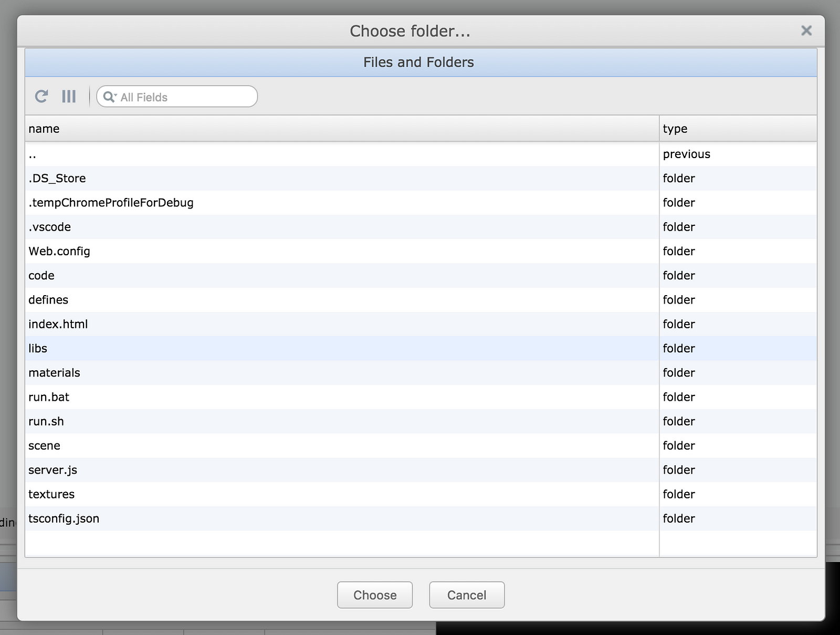Viewport: 840px width, 635px height.
Task: Click the 'previous' type cell
Action: coord(738,154)
